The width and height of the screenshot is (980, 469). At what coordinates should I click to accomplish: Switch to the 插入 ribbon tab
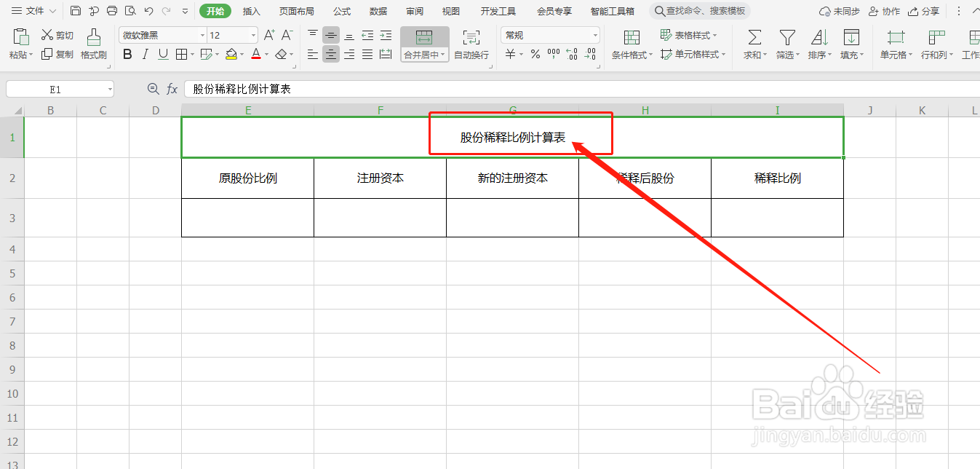coord(251,11)
